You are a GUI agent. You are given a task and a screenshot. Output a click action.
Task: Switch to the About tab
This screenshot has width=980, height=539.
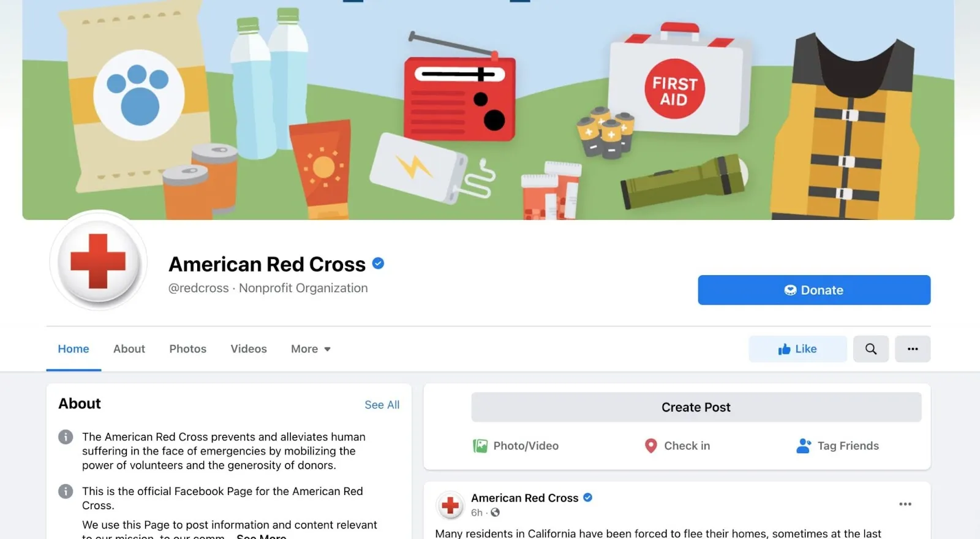[x=129, y=349]
